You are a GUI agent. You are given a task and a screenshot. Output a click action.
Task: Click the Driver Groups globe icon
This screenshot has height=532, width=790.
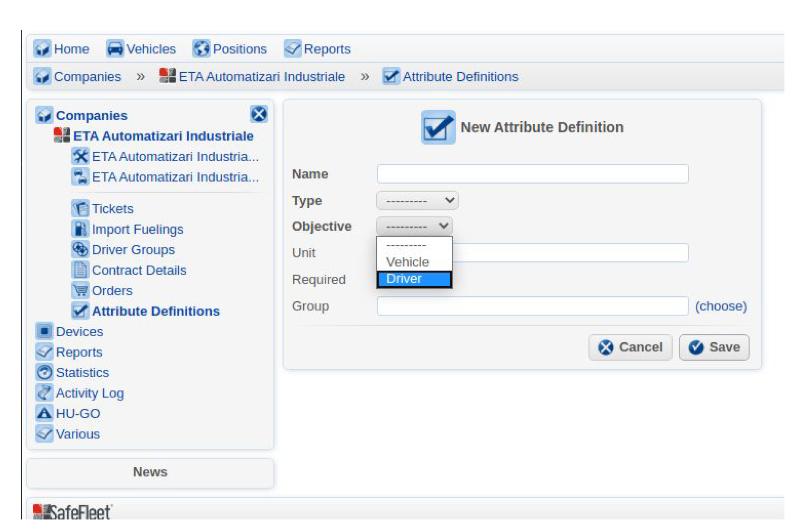point(80,249)
